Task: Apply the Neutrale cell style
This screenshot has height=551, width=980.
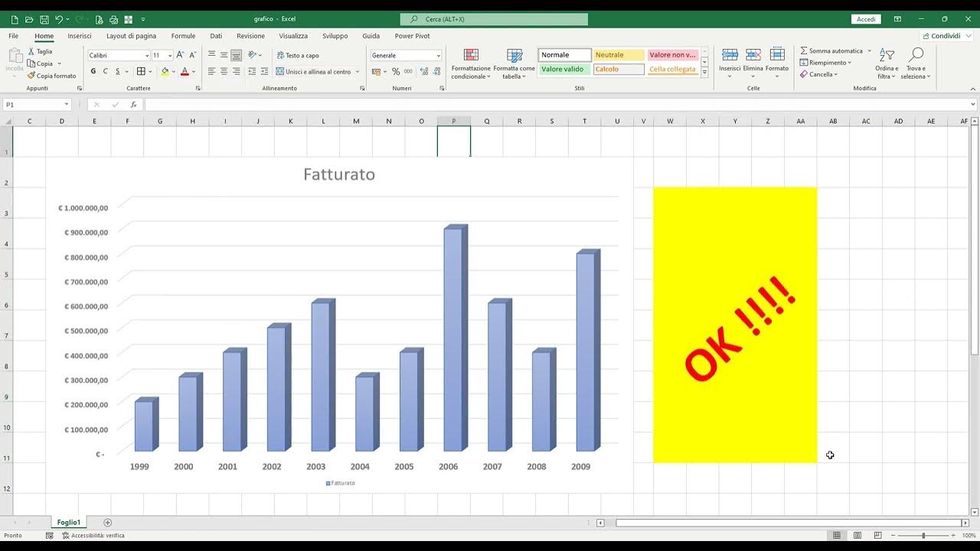Action: [619, 55]
